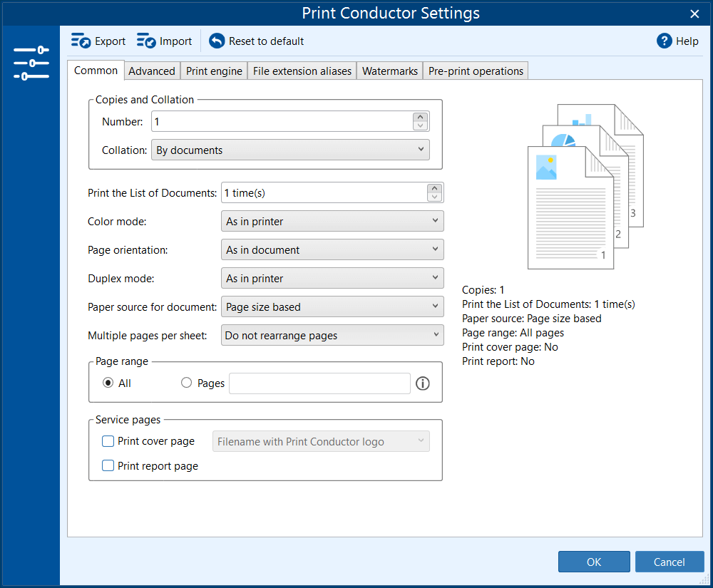Click the stacked documents preview image
Viewport: 713px width, 588px height.
pos(585,187)
